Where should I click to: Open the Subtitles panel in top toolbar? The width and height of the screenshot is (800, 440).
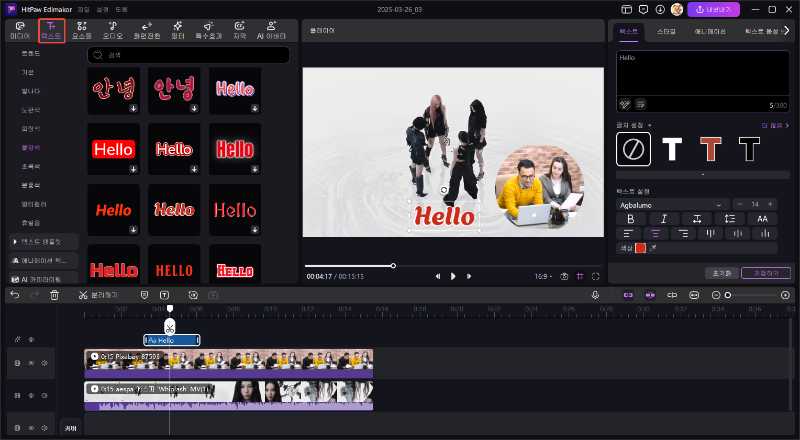[240, 31]
